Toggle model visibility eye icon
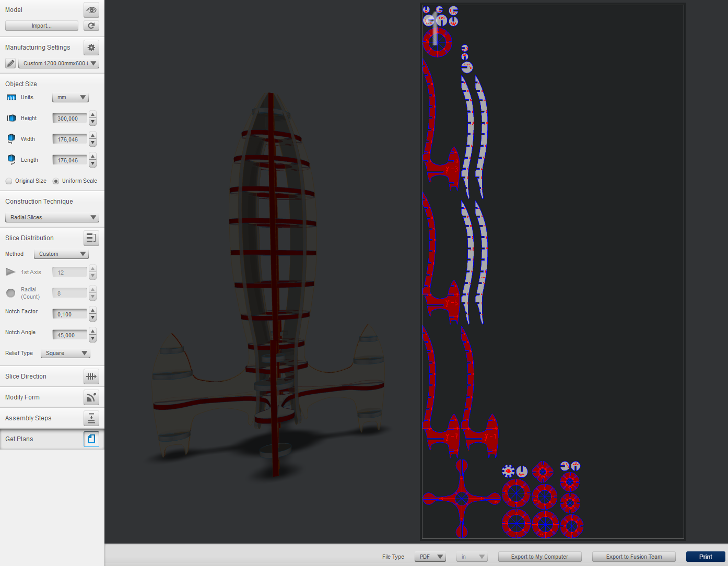 91,10
